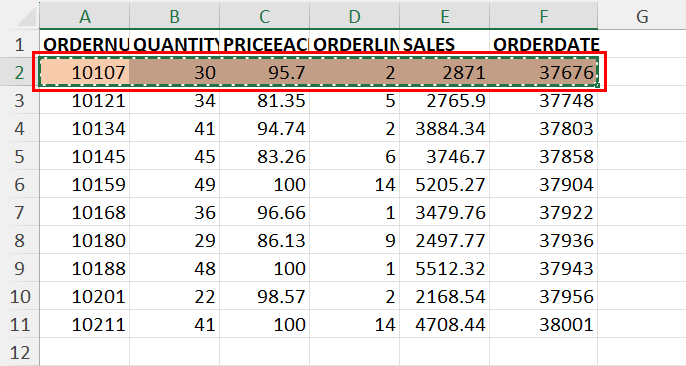Select cell containing 38001
Screen dimensions: 686x366
tap(544, 324)
